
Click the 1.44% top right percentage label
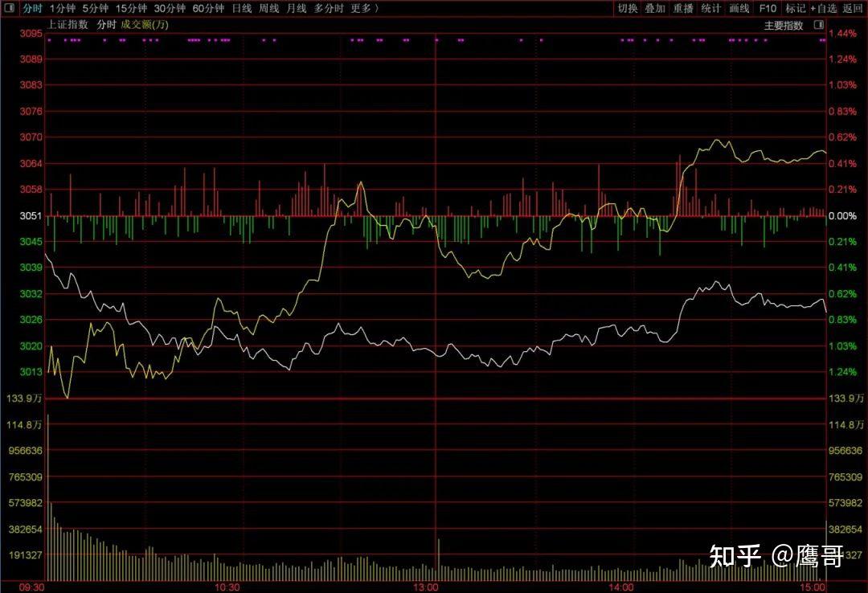[x=842, y=33]
